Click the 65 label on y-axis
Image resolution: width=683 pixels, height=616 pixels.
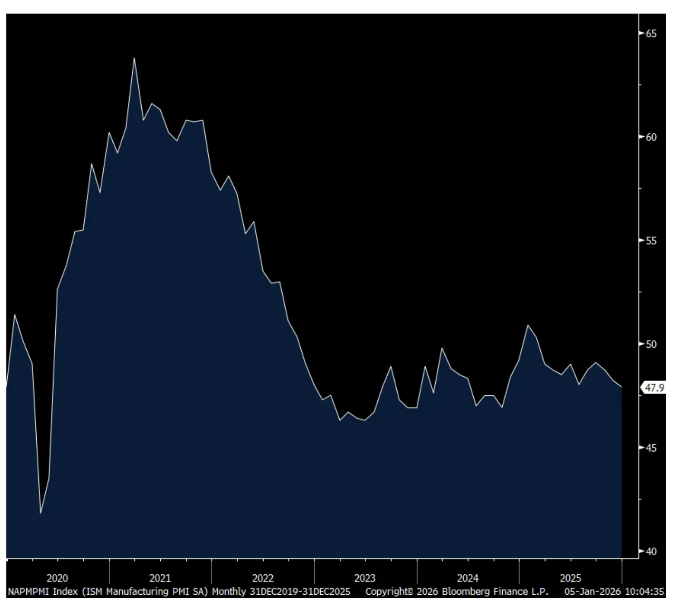651,34
